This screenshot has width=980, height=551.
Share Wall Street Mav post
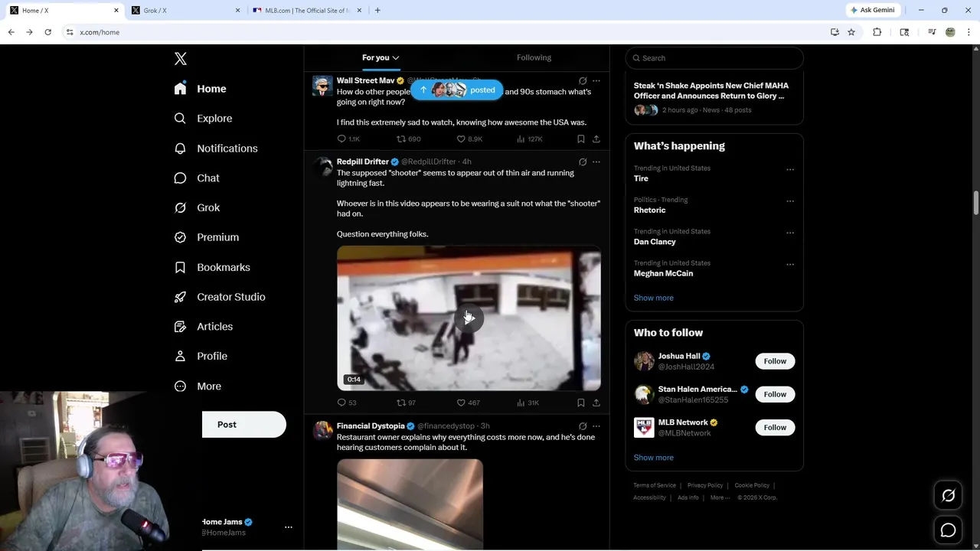596,139
